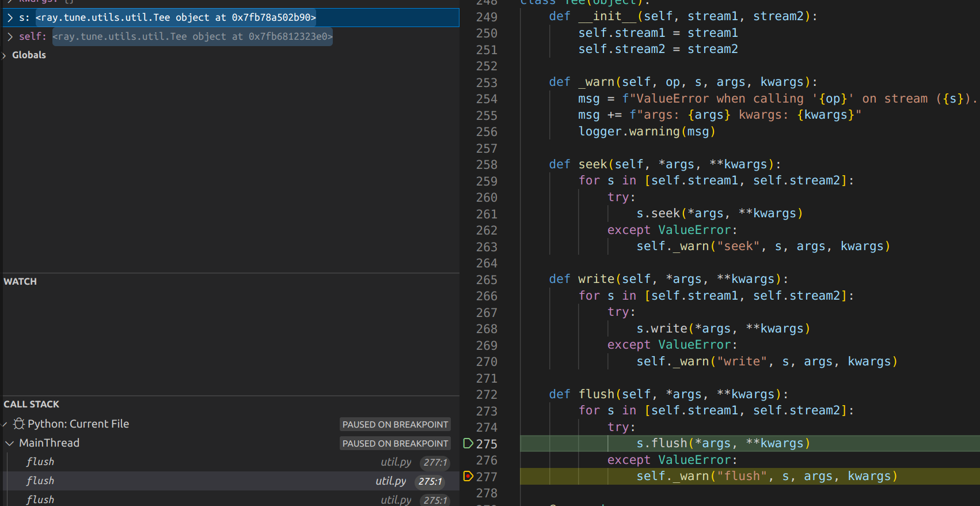Click line number 249 in the gutter
Screen dimensions: 980x506
click(x=487, y=17)
